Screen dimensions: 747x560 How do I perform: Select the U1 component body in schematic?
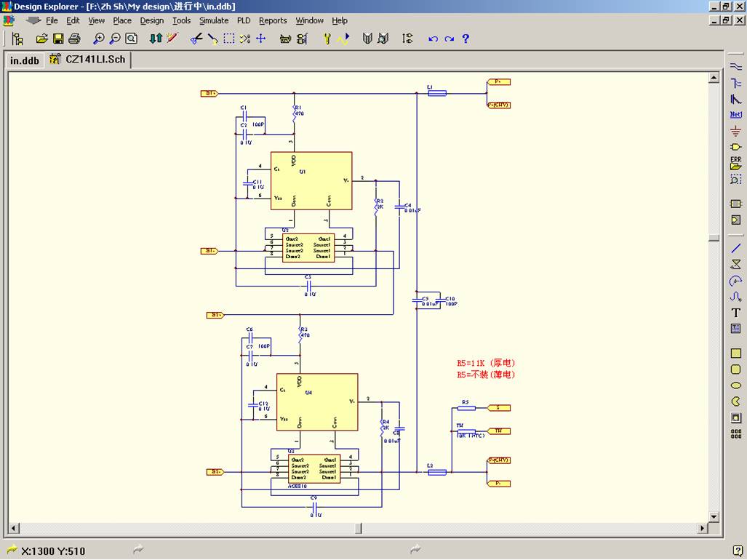tap(311, 181)
